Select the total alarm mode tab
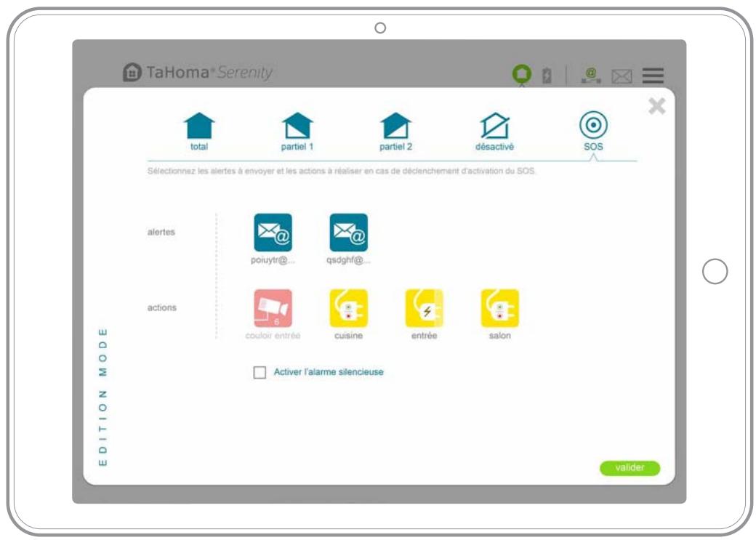Viewport: 756px width, 540px height. (199, 131)
